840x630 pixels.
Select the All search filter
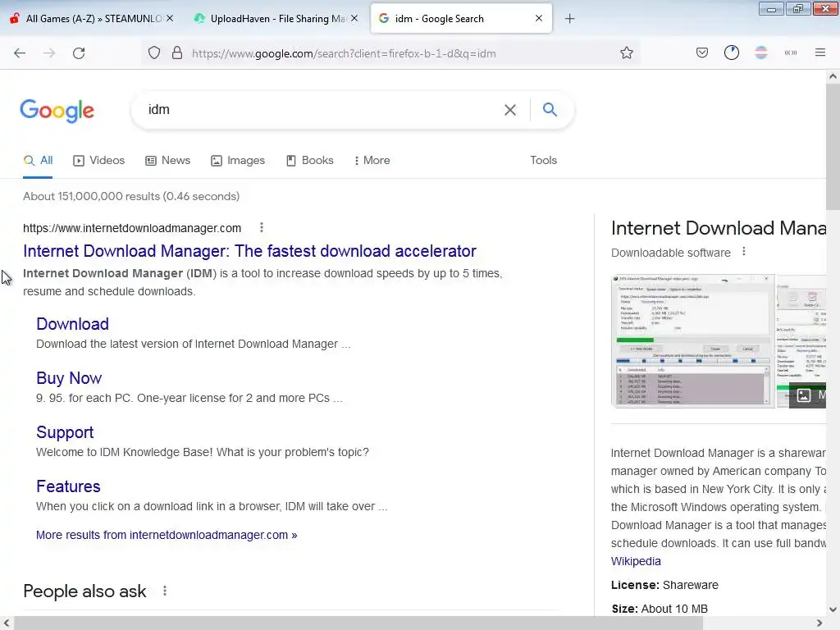[x=38, y=160]
